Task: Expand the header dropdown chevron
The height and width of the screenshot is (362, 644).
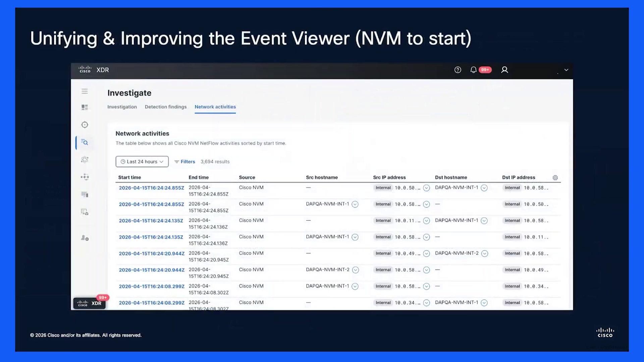Action: click(x=566, y=70)
